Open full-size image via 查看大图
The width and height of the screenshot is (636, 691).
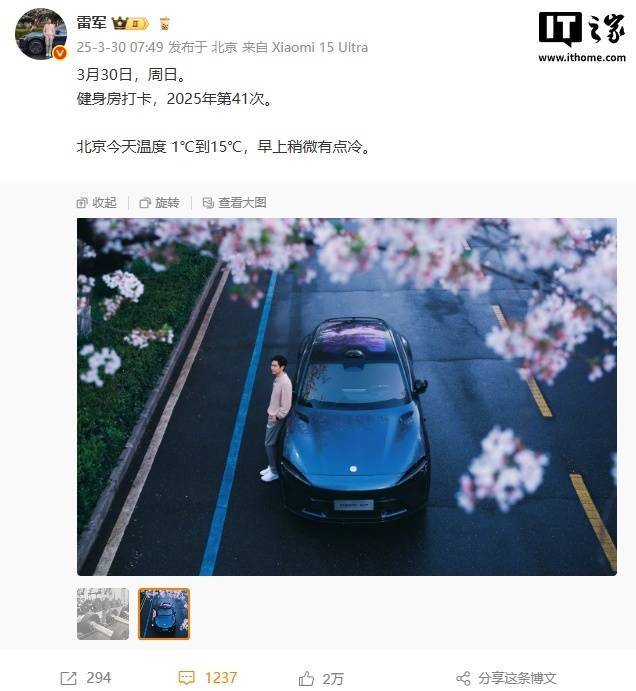[234, 203]
